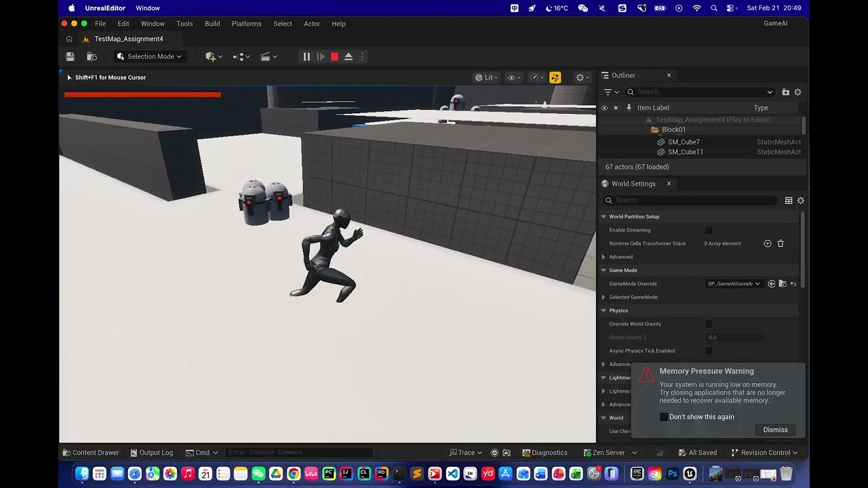Open the Cinematics clapperboard menu

pos(269,57)
